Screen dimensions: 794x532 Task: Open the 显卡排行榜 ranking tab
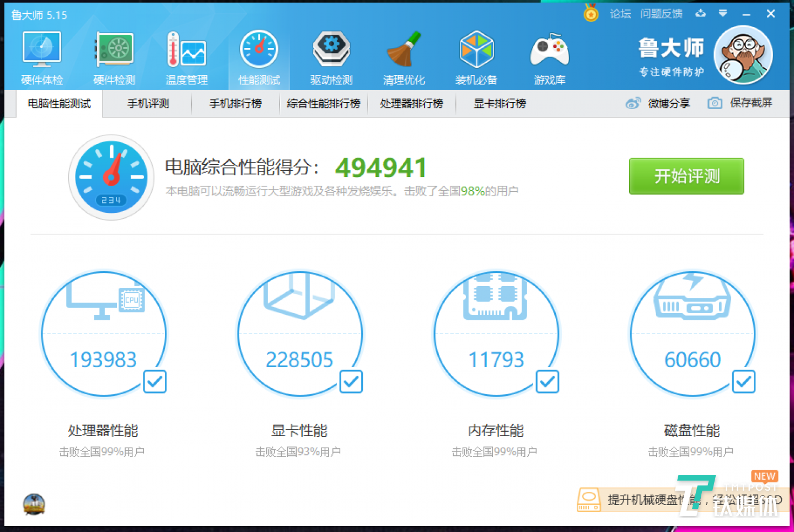pyautogui.click(x=499, y=104)
